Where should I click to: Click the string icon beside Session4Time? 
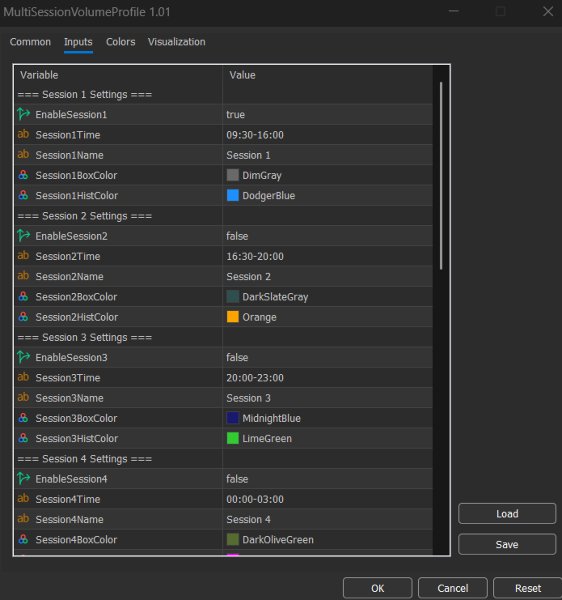click(x=23, y=499)
